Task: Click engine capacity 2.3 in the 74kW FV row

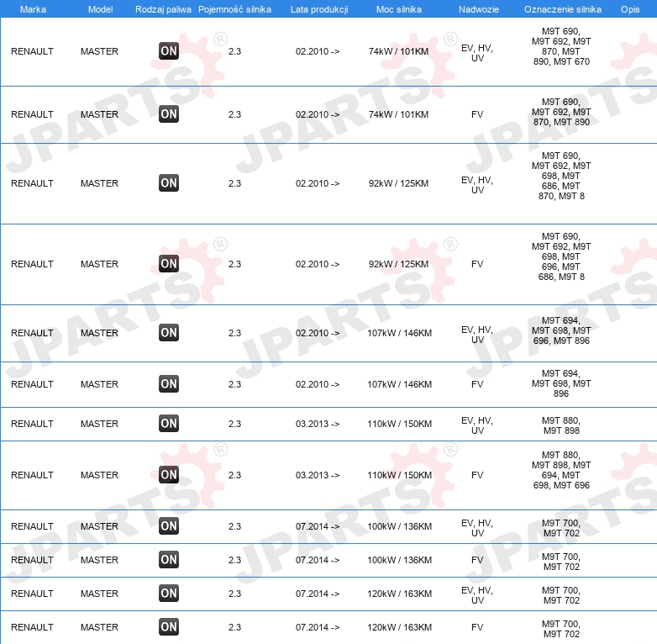Action: click(x=234, y=114)
